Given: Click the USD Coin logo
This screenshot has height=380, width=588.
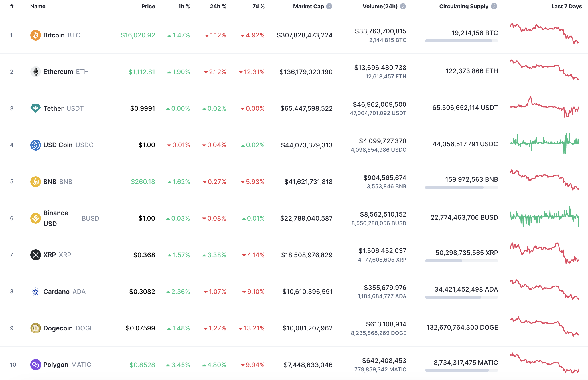Looking at the screenshot, I should 35,145.
